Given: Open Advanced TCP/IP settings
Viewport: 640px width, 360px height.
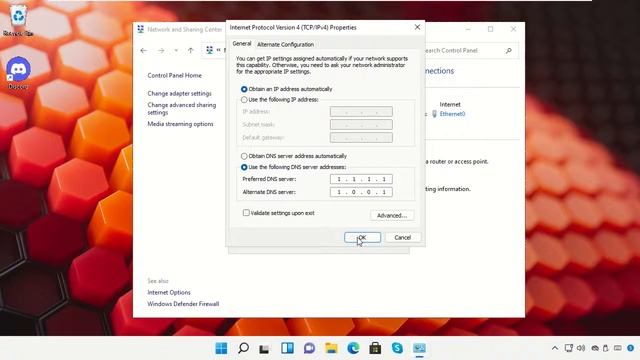Looking at the screenshot, I should pyautogui.click(x=392, y=215).
